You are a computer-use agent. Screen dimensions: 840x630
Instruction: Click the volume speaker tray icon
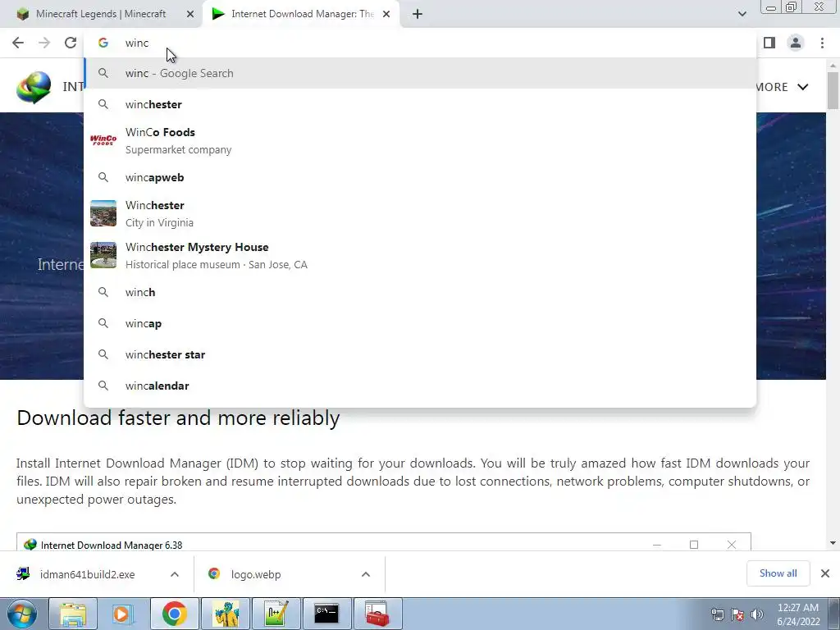click(757, 614)
